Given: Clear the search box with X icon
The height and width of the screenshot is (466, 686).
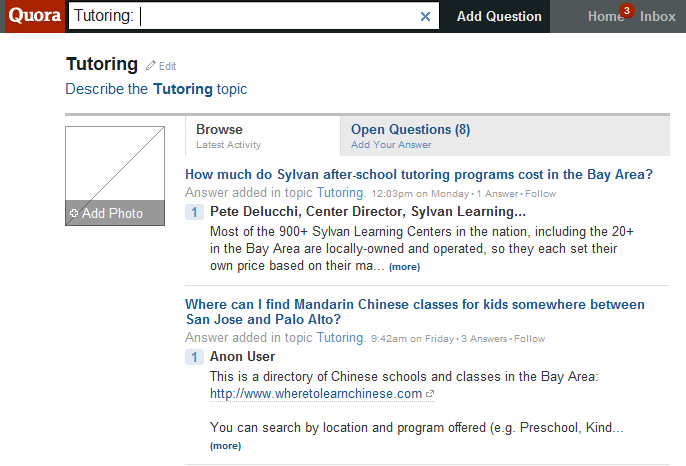Looking at the screenshot, I should point(425,17).
